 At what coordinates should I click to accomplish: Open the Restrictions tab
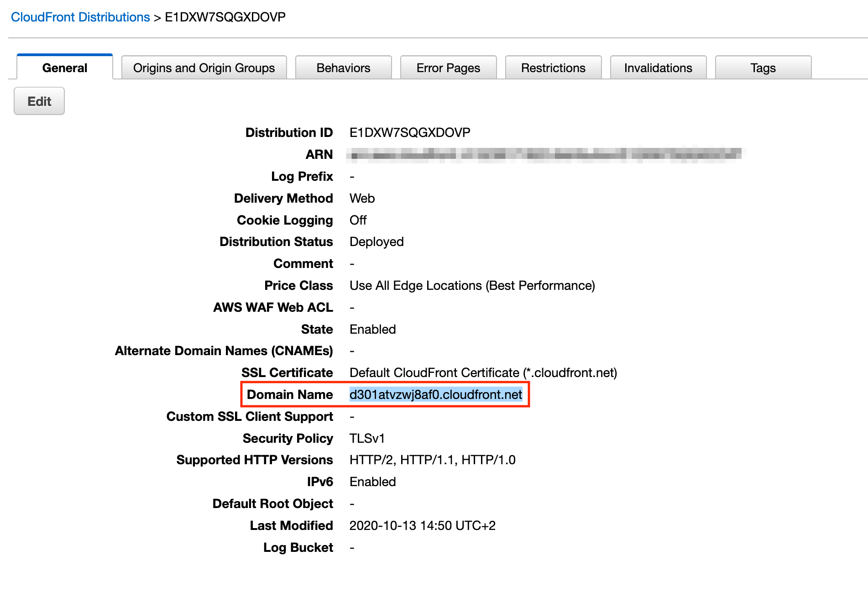(554, 68)
